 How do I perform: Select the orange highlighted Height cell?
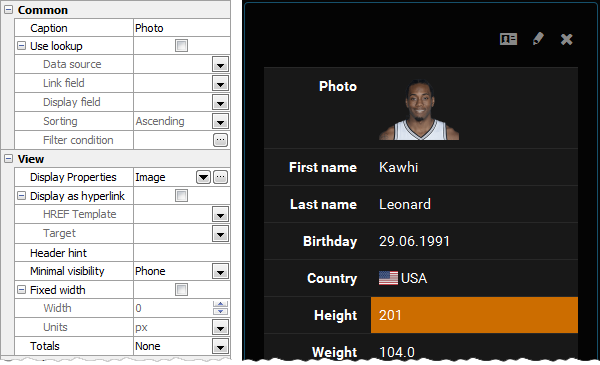(474, 315)
